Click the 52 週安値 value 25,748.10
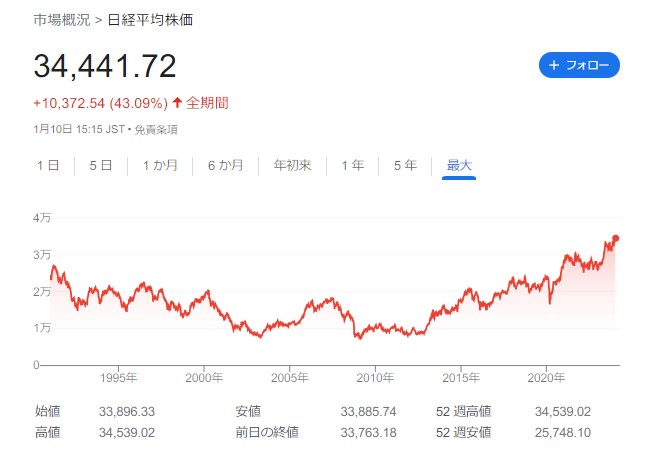The height and width of the screenshot is (458, 653). point(563,433)
